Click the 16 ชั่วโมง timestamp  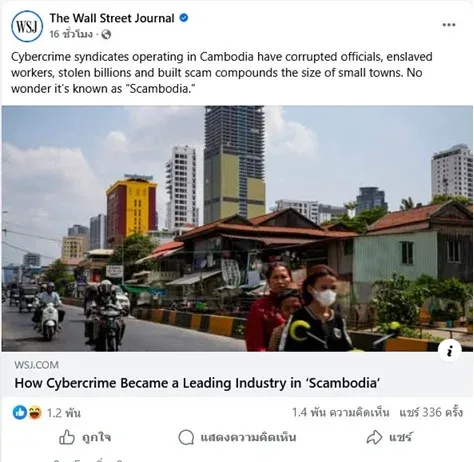pyautogui.click(x=71, y=34)
